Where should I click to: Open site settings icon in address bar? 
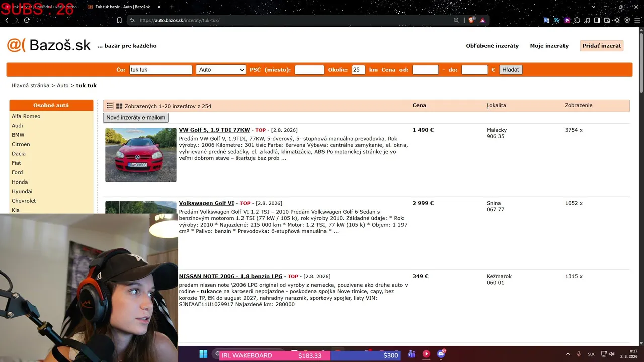(132, 20)
